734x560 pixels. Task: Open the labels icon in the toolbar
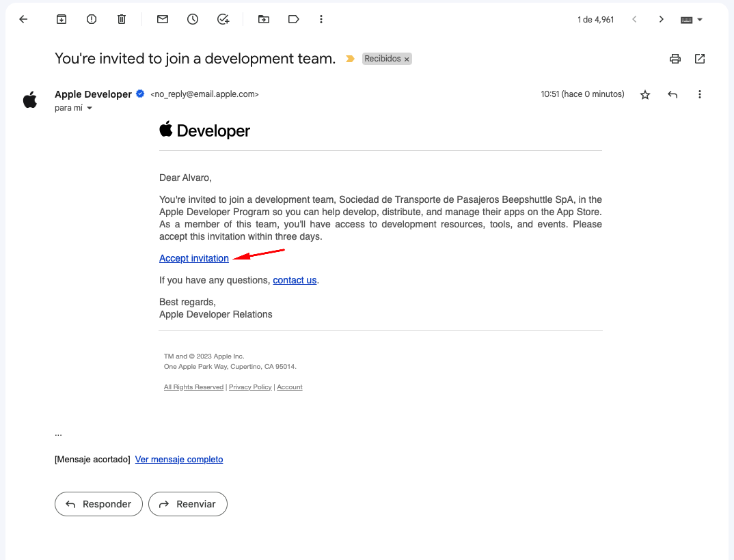(x=293, y=19)
